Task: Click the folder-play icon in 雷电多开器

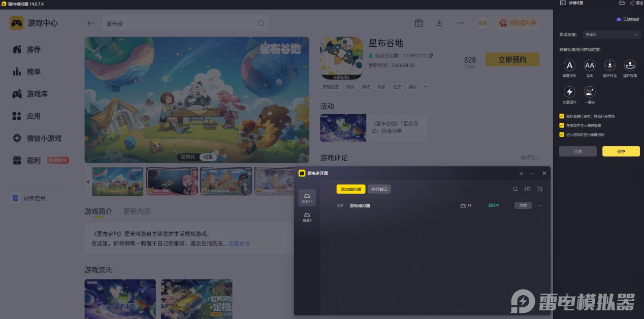Action: tap(528, 189)
